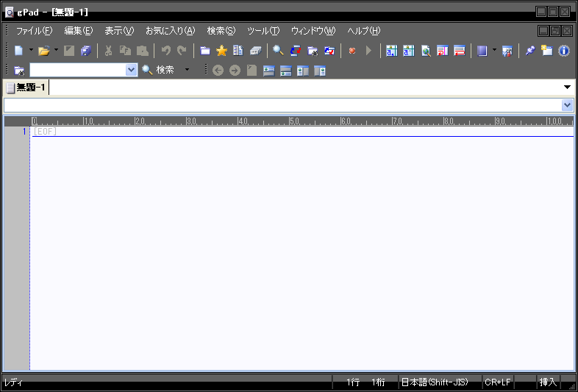Click the play macro triangle icon
This screenshot has width=578, height=392.
pos(369,51)
